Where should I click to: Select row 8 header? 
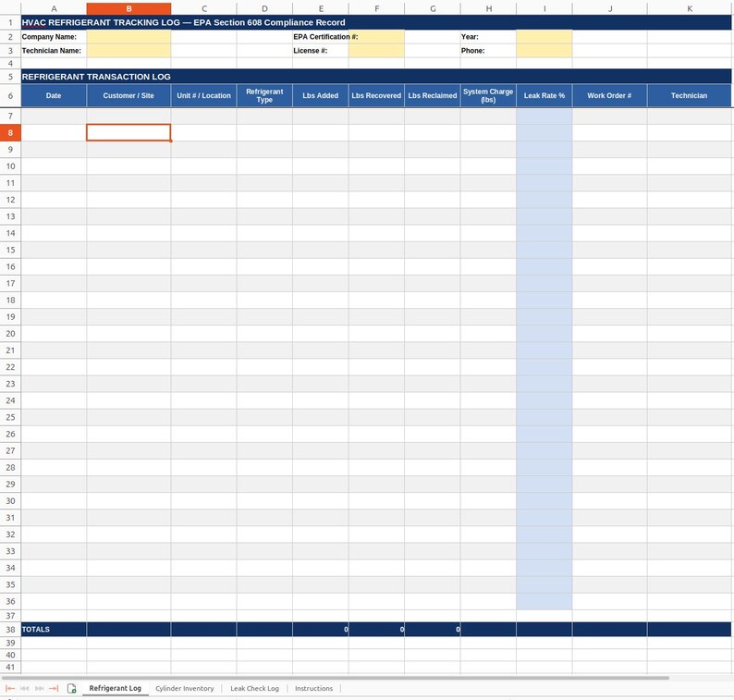pyautogui.click(x=10, y=132)
